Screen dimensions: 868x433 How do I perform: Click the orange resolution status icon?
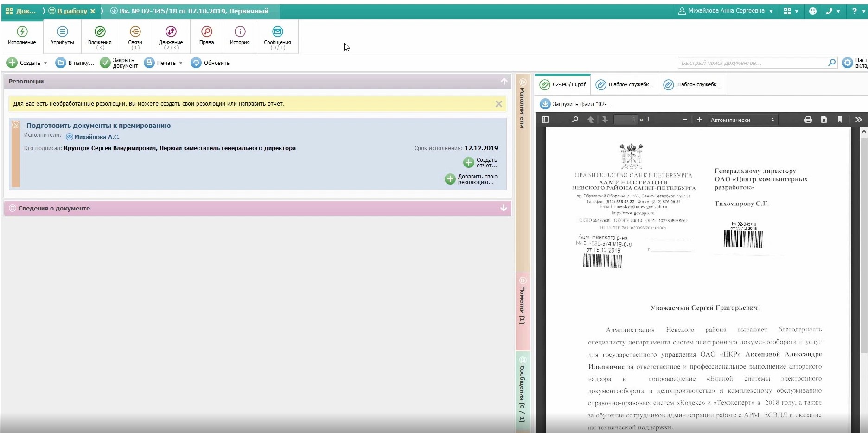click(x=16, y=125)
